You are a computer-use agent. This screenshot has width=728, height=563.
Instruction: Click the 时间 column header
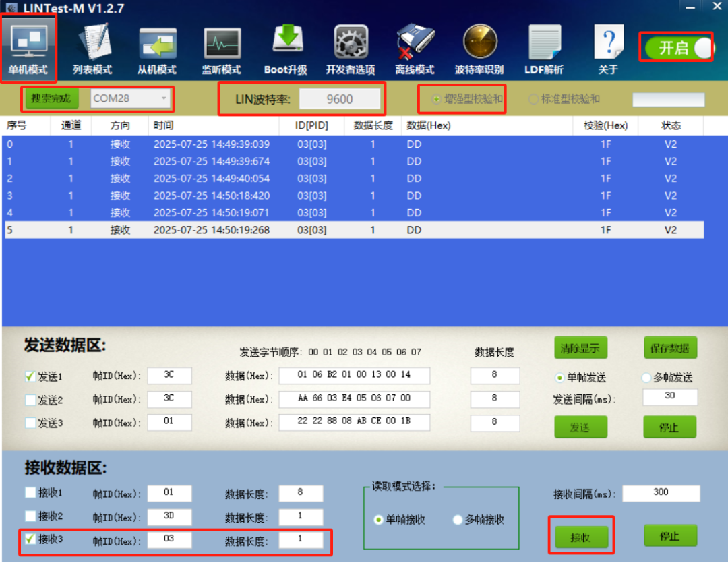point(214,125)
